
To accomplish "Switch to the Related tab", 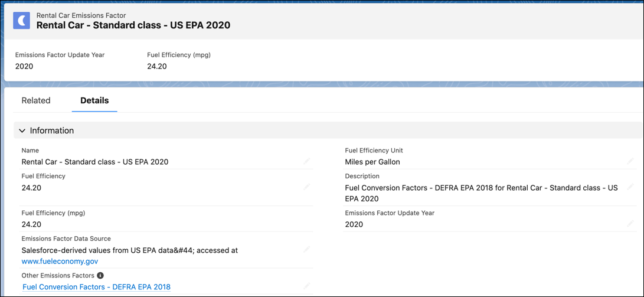I will point(36,100).
